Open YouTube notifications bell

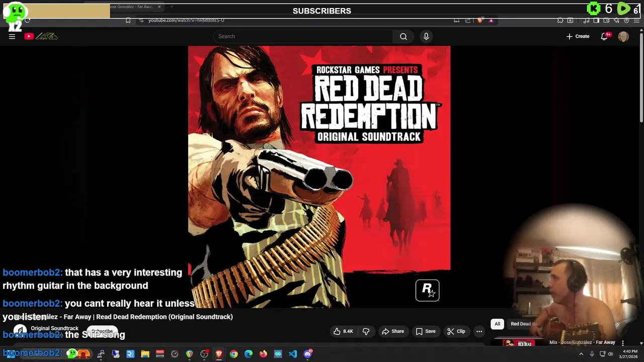tap(604, 36)
